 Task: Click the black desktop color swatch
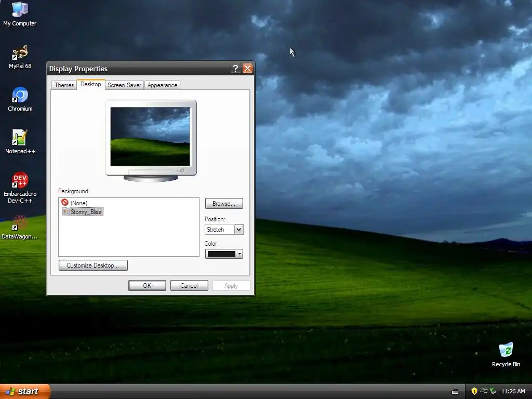click(221, 254)
